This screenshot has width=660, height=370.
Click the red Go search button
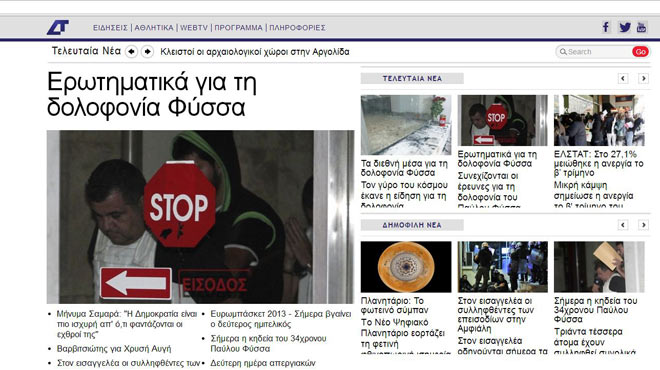[x=640, y=52]
